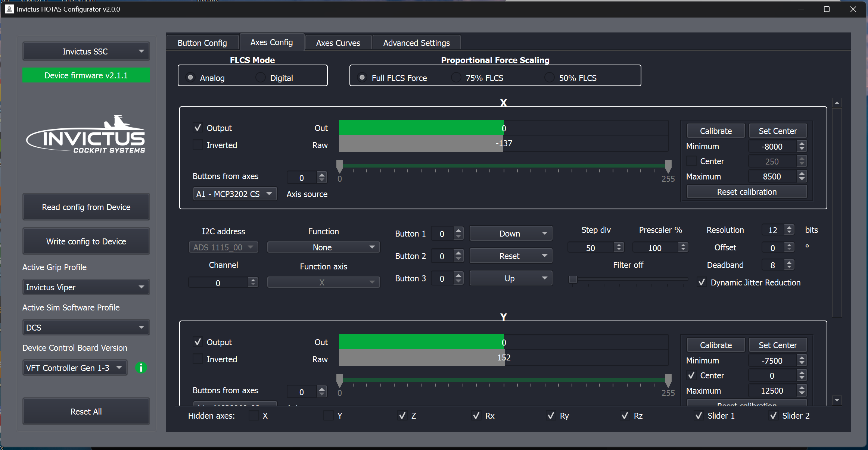Enable the X axis Center checkbox

click(691, 161)
